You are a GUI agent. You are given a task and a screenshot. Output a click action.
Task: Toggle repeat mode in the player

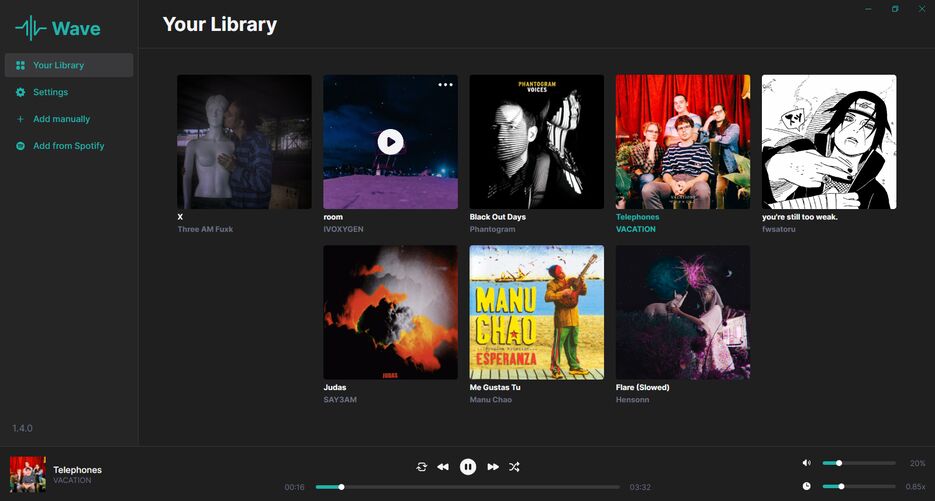coord(422,467)
